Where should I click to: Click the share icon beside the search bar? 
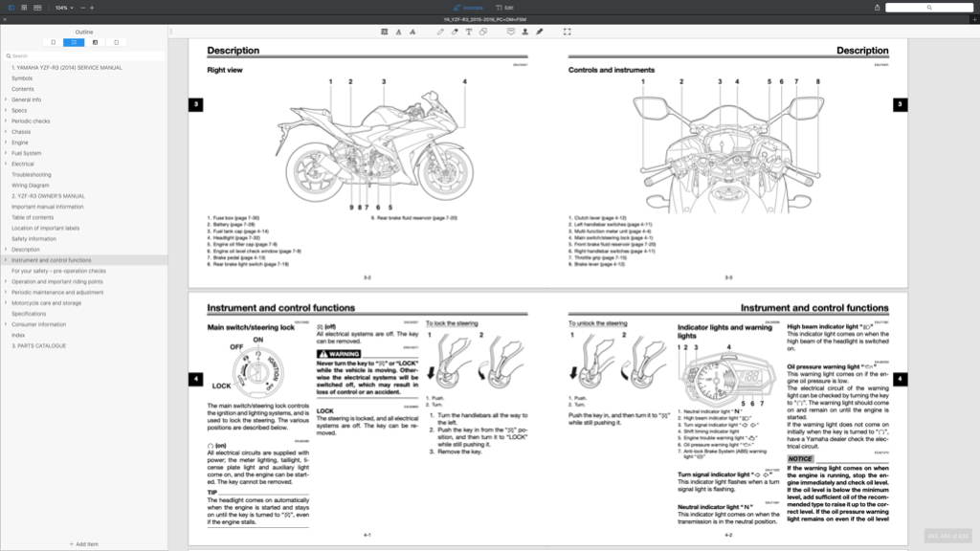tap(878, 7)
